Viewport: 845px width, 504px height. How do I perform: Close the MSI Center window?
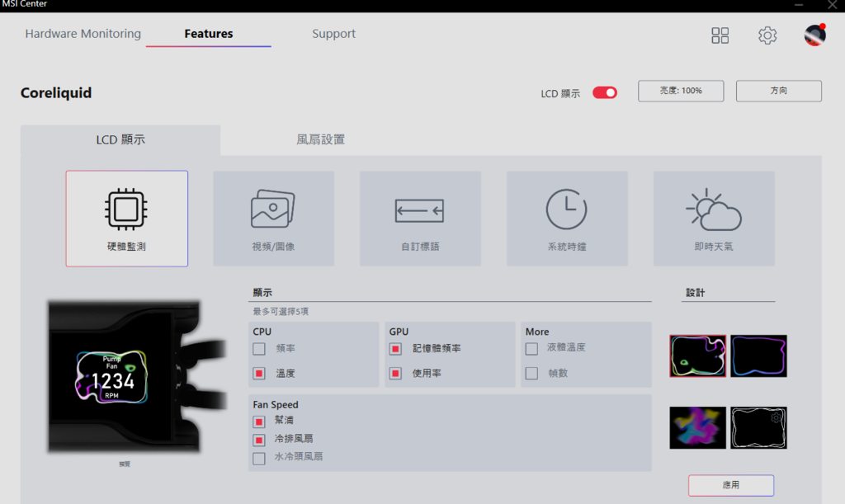[x=832, y=5]
